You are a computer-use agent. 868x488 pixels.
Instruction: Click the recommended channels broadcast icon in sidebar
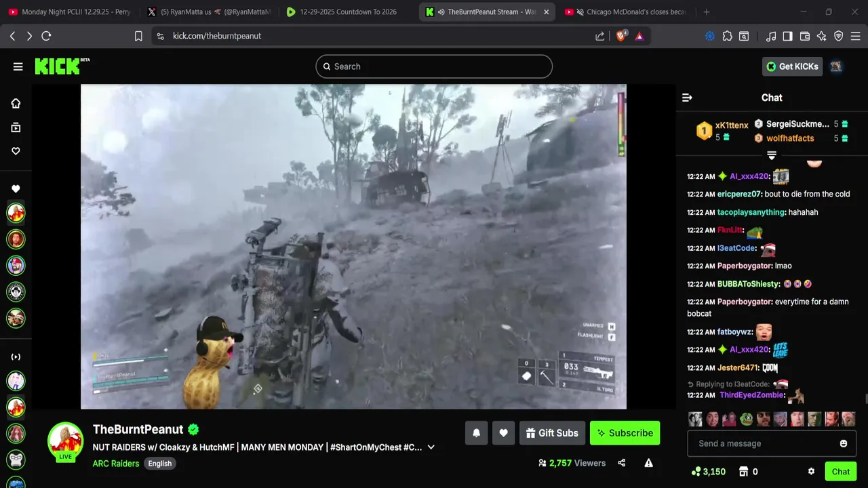click(x=16, y=357)
